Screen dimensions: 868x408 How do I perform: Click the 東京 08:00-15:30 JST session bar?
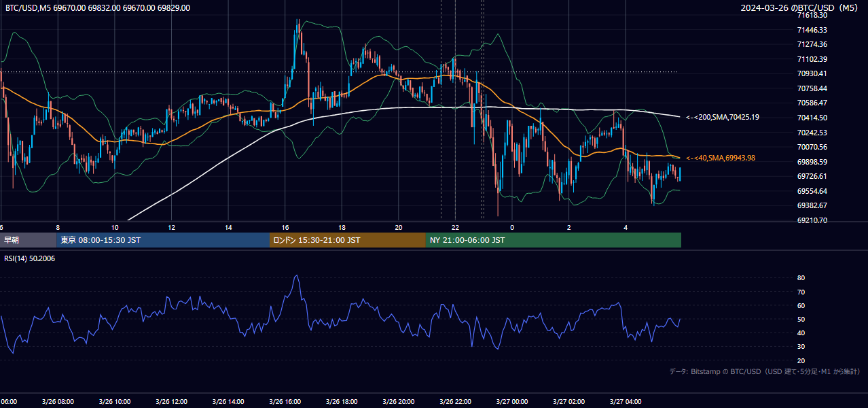point(163,240)
